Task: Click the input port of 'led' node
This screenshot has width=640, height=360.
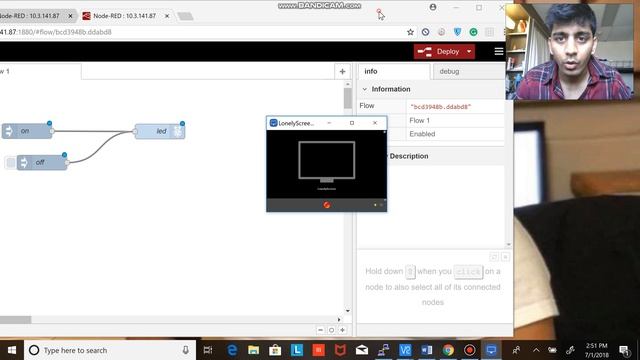Action: (135, 131)
